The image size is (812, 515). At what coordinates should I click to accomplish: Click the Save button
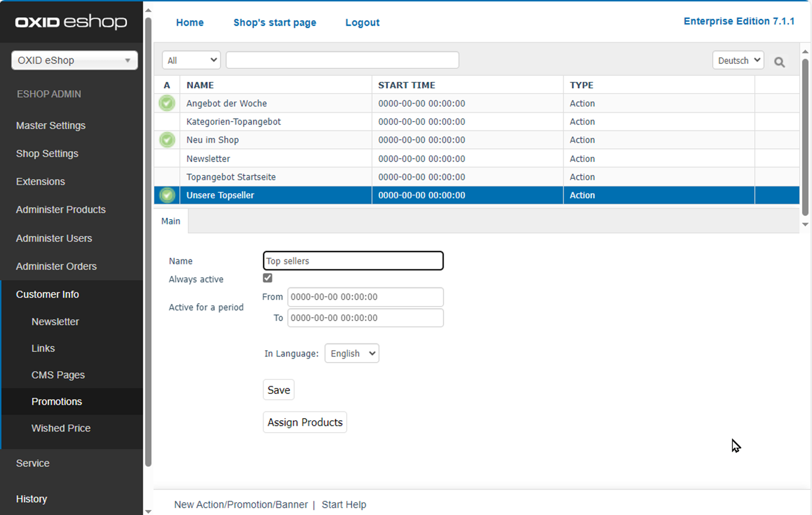pyautogui.click(x=279, y=390)
